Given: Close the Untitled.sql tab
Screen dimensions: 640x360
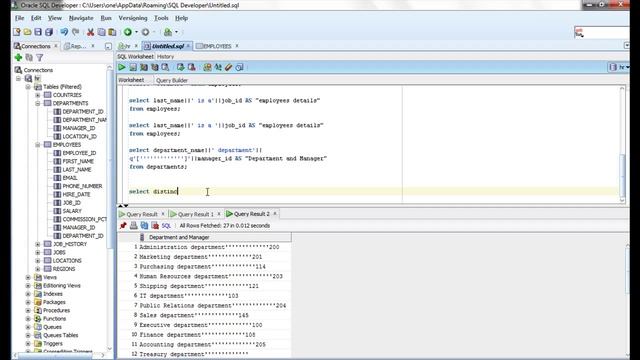Looking at the screenshot, I should tap(188, 46).
